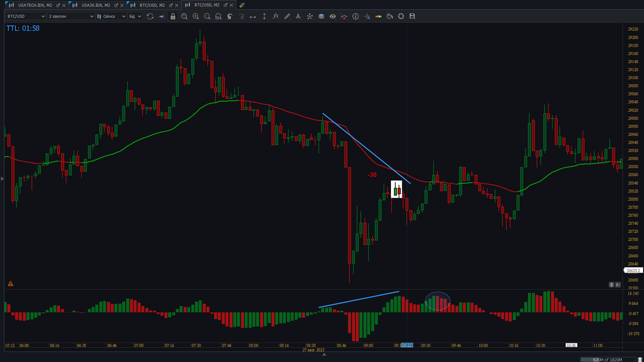Screen dimensions: 644x362
Task: Click the TTL: 01:58 countdown label
Action: tap(23, 28)
